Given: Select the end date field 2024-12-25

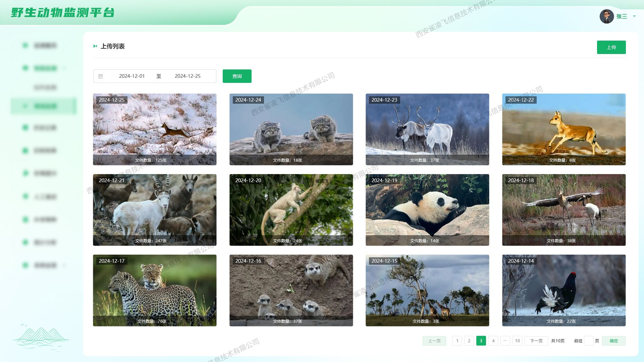Looking at the screenshot, I should click(x=187, y=76).
